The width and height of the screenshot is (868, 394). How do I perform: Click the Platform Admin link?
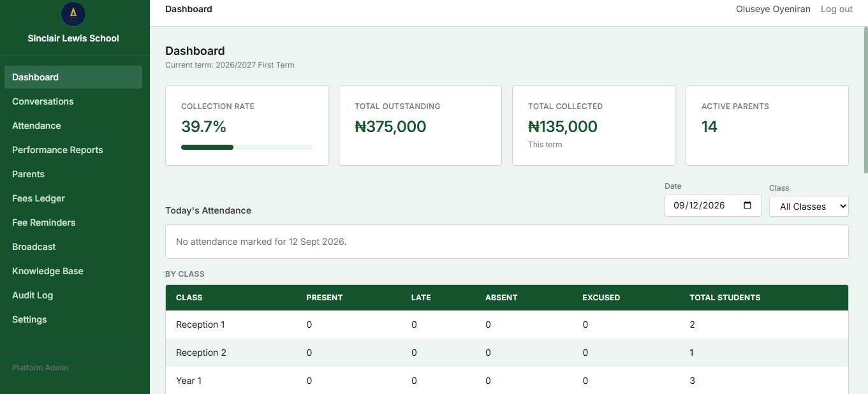(x=40, y=368)
